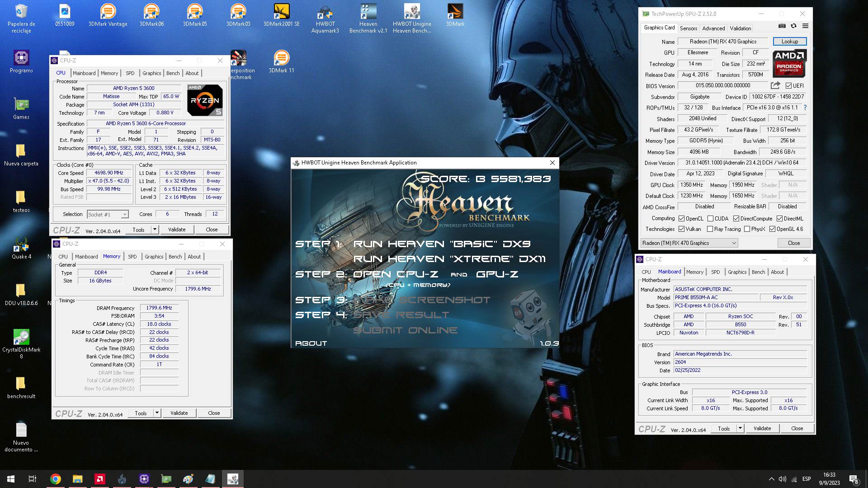Open the 3DMark06 desktop shortcut
The image size is (868, 488).
tap(151, 15)
